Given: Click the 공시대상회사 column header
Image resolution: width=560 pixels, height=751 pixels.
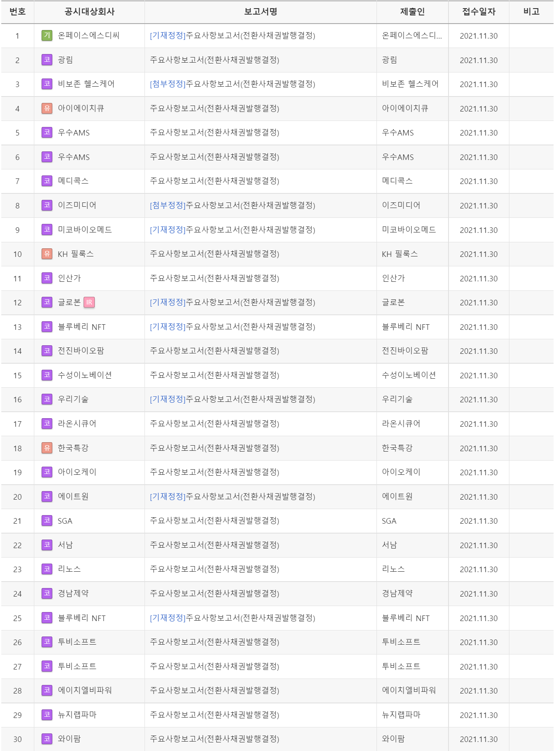Looking at the screenshot, I should point(90,12).
